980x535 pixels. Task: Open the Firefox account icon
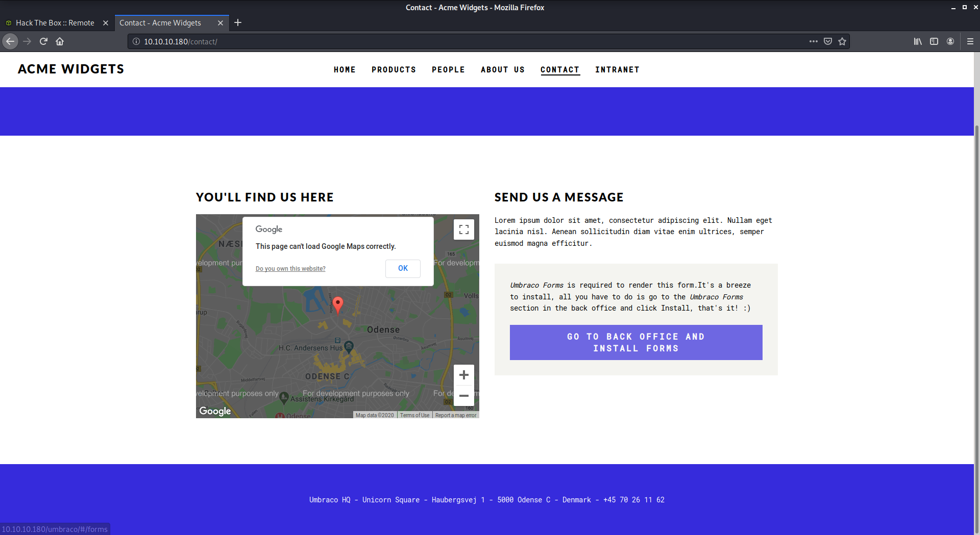[x=951, y=41]
